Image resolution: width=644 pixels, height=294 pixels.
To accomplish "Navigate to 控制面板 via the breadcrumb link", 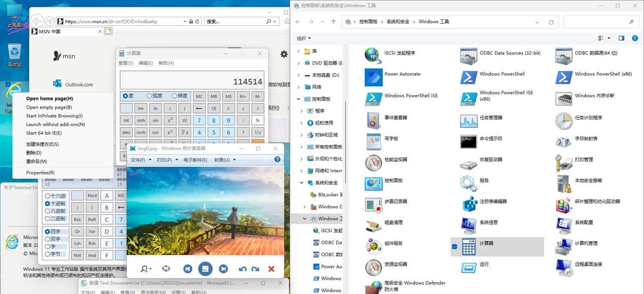I will (370, 22).
